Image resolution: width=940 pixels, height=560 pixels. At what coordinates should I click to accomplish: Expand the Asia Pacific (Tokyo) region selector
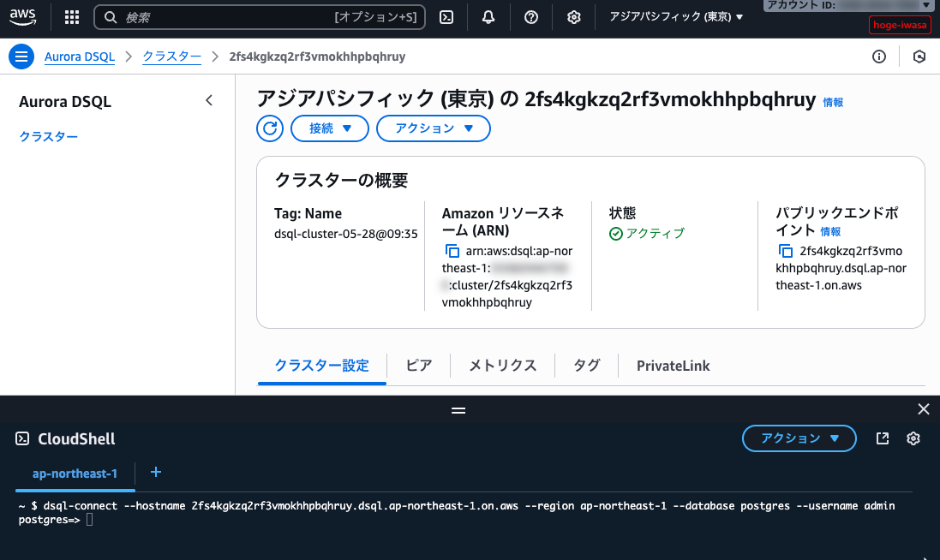[x=676, y=17]
